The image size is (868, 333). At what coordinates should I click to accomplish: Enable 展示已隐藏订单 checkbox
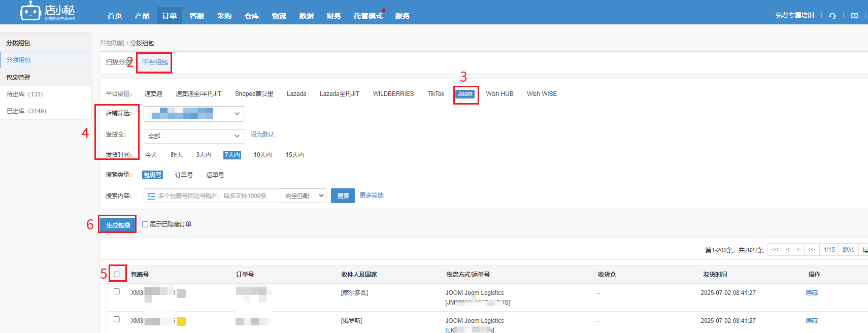[x=145, y=224]
